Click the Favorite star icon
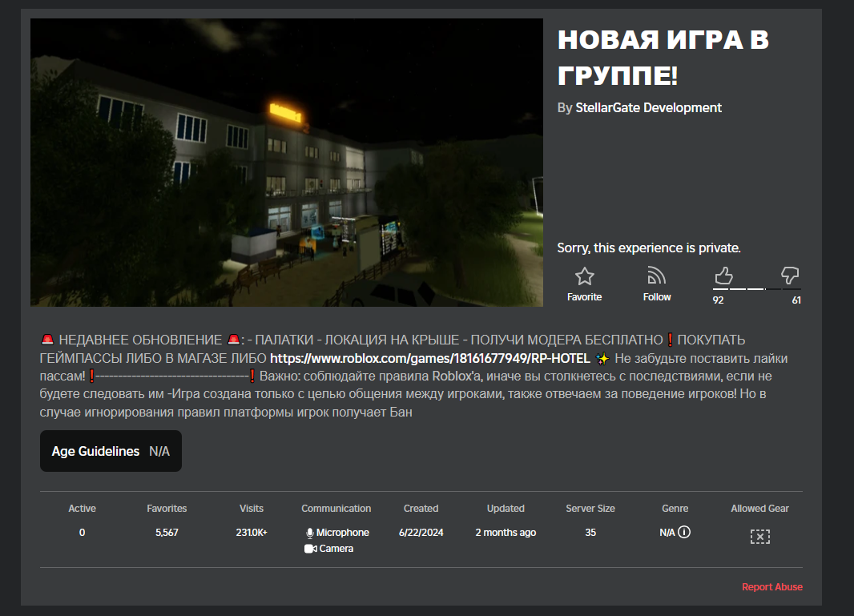Viewport: 854px width, 616px height. (x=584, y=276)
